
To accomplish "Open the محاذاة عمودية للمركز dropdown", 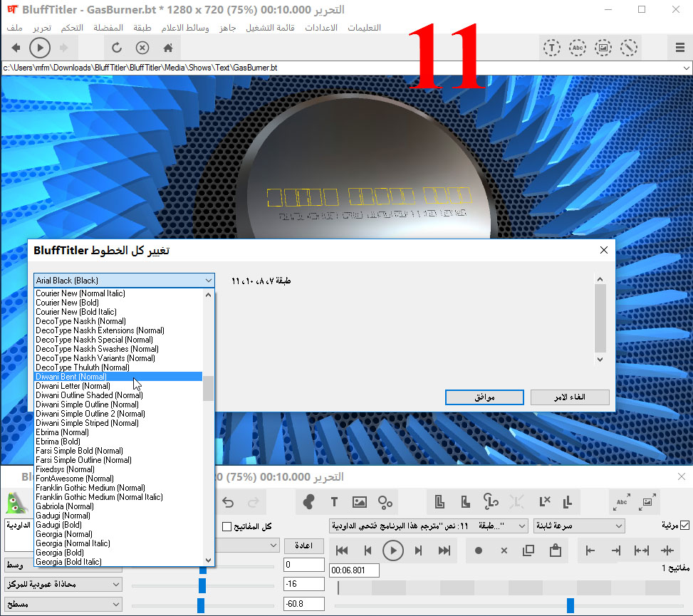I will (x=63, y=584).
